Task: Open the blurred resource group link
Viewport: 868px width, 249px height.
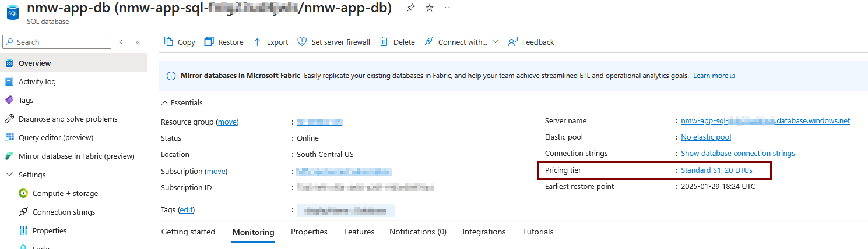Action: [x=319, y=122]
